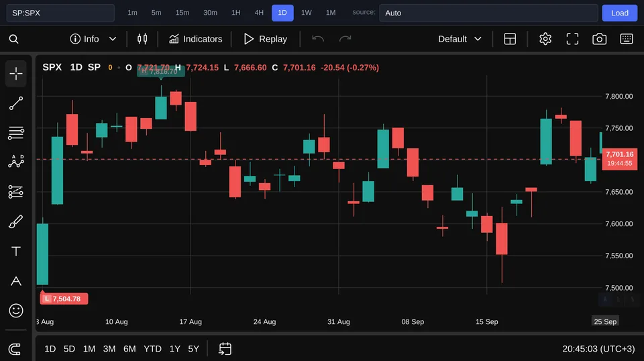Select the crosshair cursor tool
The height and width of the screenshot is (361, 644).
click(x=16, y=74)
